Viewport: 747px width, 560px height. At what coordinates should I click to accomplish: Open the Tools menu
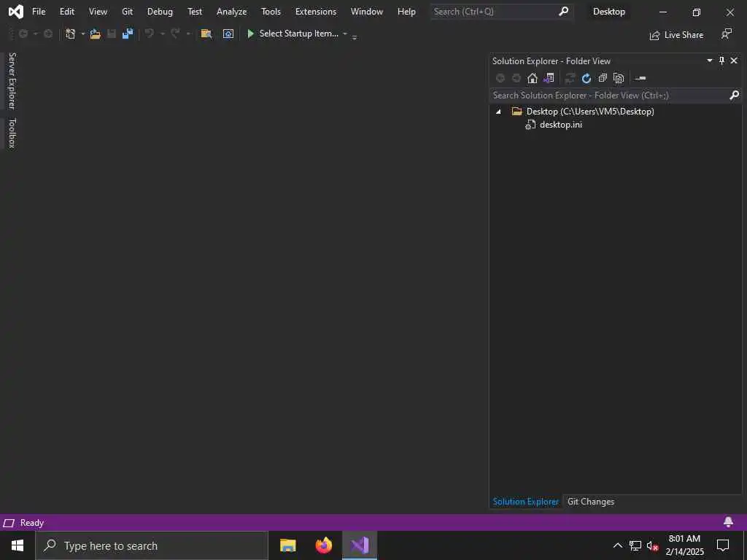(x=271, y=12)
